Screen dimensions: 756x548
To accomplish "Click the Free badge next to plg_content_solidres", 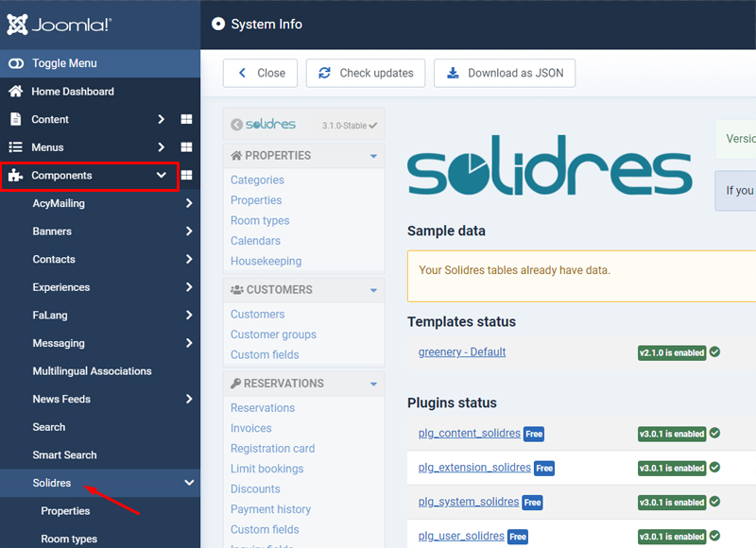I will pyautogui.click(x=533, y=435).
